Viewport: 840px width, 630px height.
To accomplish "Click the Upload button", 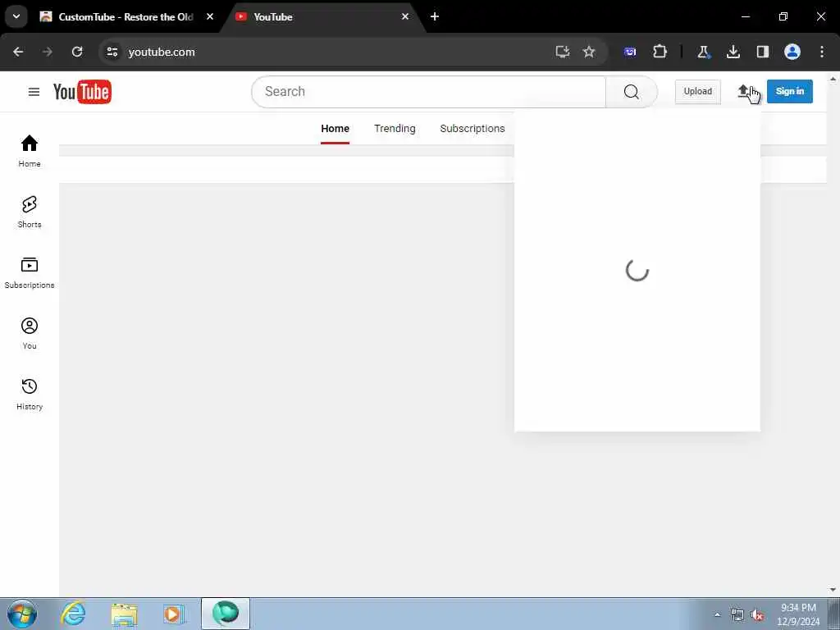I will click(x=697, y=92).
